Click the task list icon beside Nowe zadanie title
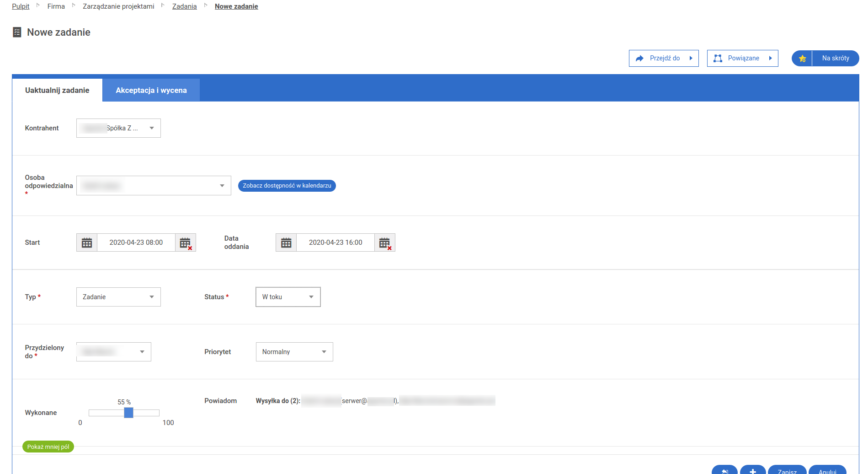Image resolution: width=868 pixels, height=474 pixels. (x=17, y=32)
